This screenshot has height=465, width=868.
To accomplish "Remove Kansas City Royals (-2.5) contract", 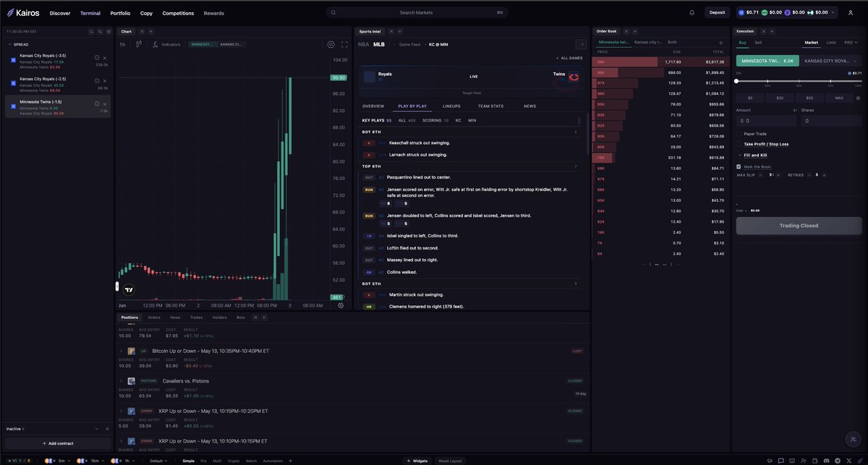I will [x=105, y=81].
